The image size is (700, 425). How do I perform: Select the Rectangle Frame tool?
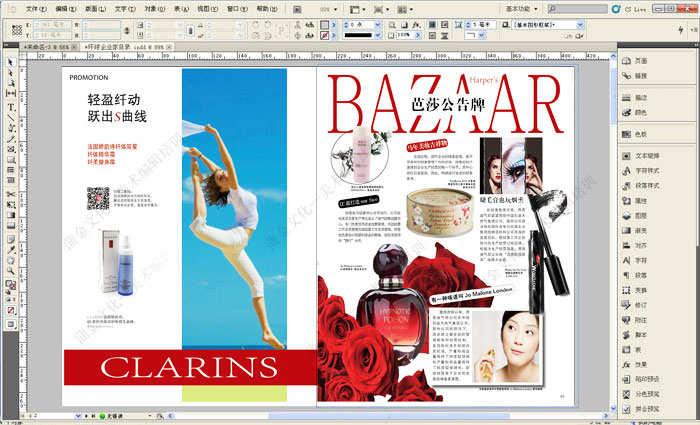(x=11, y=149)
